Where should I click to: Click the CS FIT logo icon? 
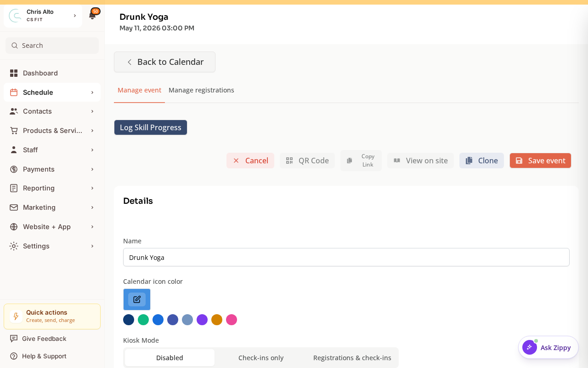[15, 16]
